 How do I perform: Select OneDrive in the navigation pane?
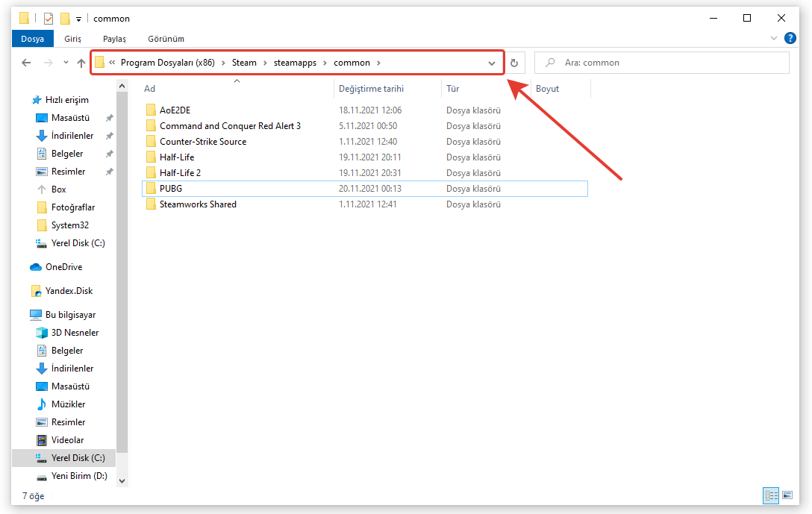click(63, 267)
